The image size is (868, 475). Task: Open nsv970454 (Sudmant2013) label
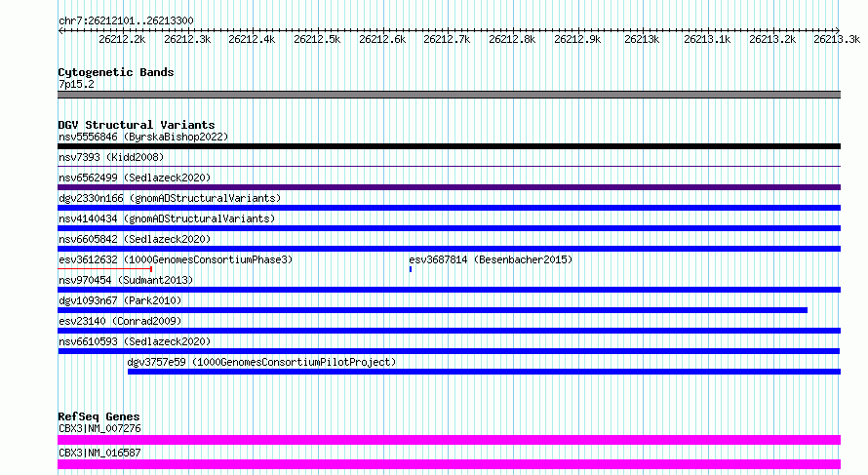126,280
